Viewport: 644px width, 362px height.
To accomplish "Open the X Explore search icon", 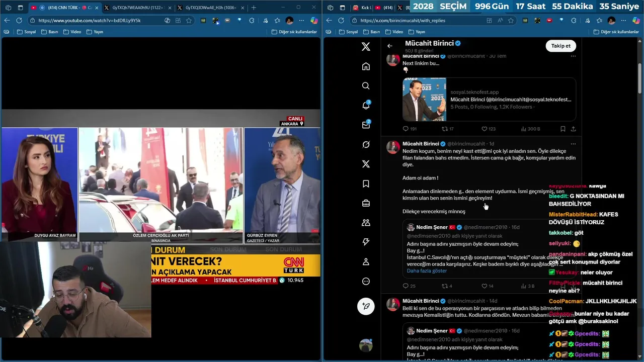I will (366, 86).
